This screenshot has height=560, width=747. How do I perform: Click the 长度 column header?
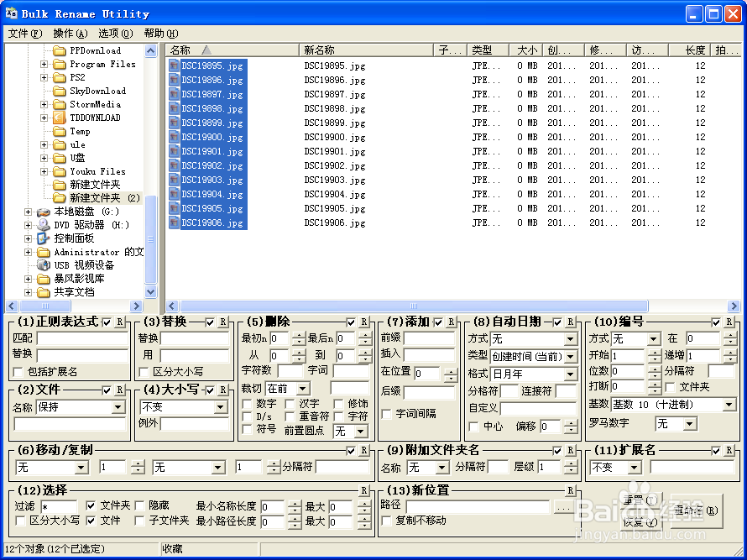[x=690, y=50]
